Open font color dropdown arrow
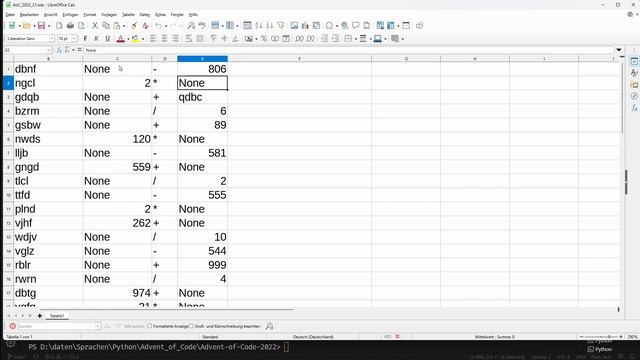 tap(128, 39)
